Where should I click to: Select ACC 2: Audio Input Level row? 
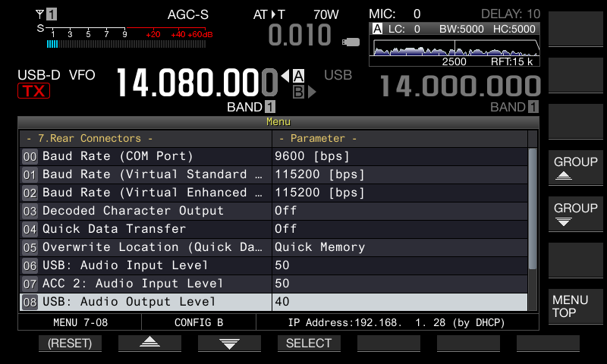tap(273, 284)
